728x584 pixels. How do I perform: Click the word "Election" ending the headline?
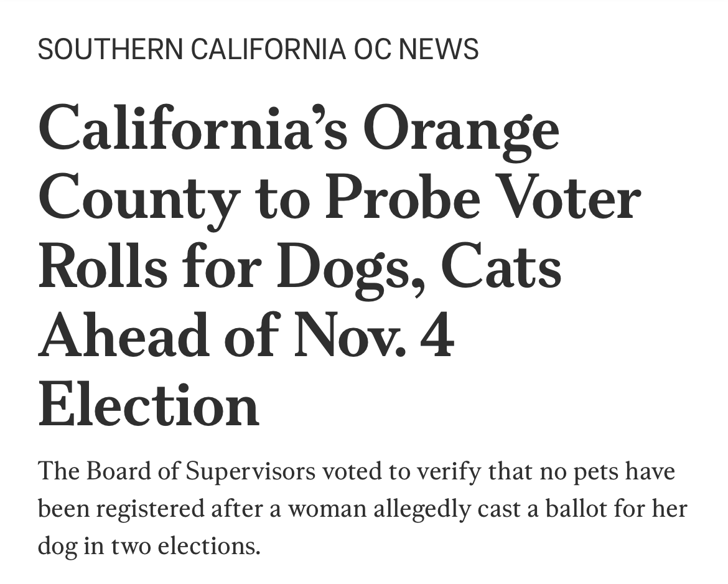click(149, 407)
